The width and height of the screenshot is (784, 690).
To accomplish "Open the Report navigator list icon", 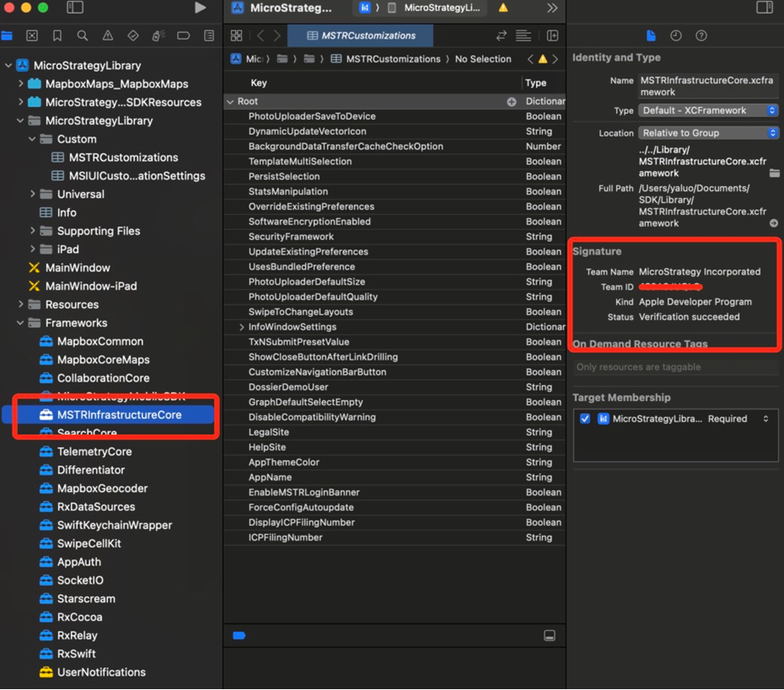I will 207,35.
